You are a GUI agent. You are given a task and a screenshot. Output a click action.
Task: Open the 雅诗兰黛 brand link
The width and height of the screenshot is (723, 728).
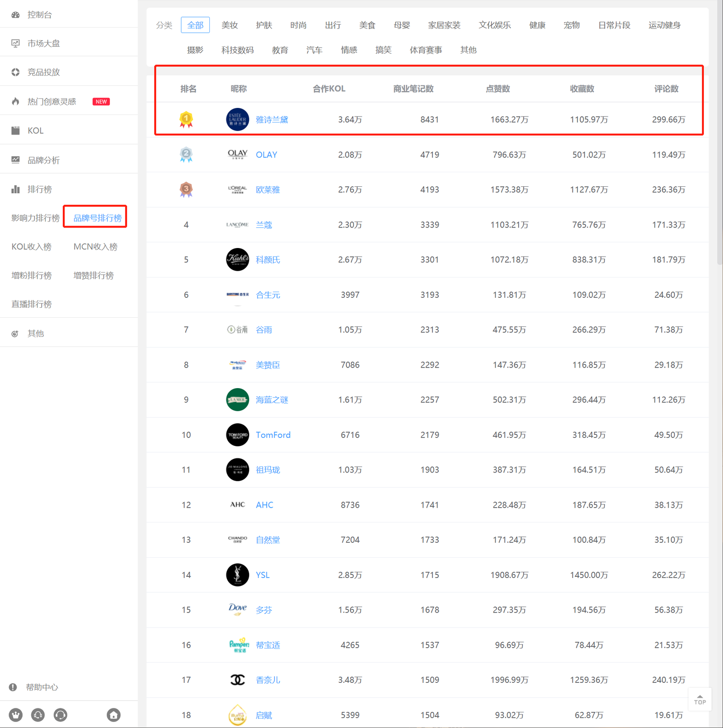(272, 119)
